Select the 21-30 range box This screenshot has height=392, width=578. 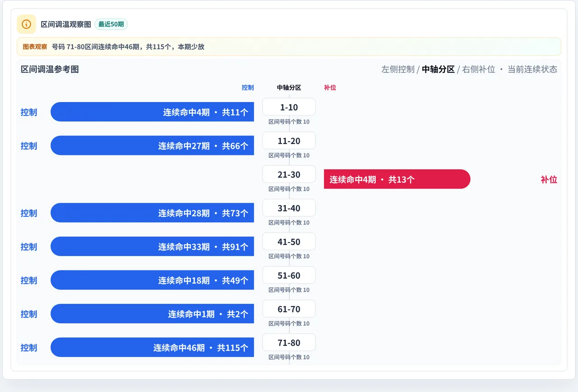(289, 174)
